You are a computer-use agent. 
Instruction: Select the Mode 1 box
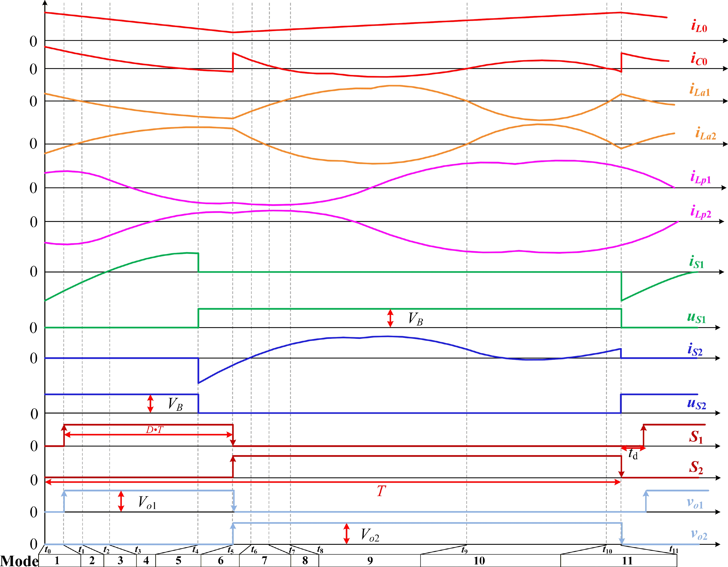pyautogui.click(x=57, y=561)
